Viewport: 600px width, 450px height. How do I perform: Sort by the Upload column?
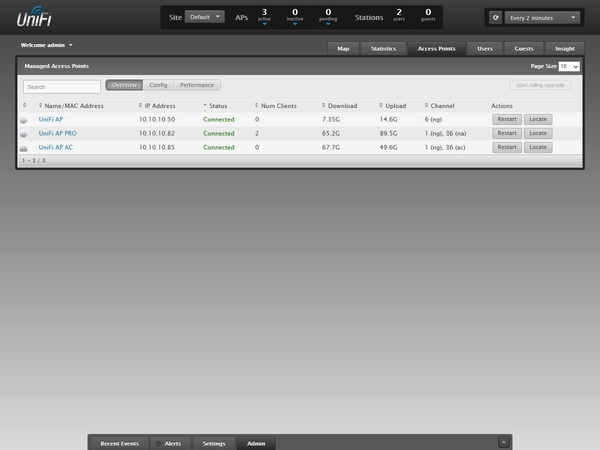[x=393, y=106]
